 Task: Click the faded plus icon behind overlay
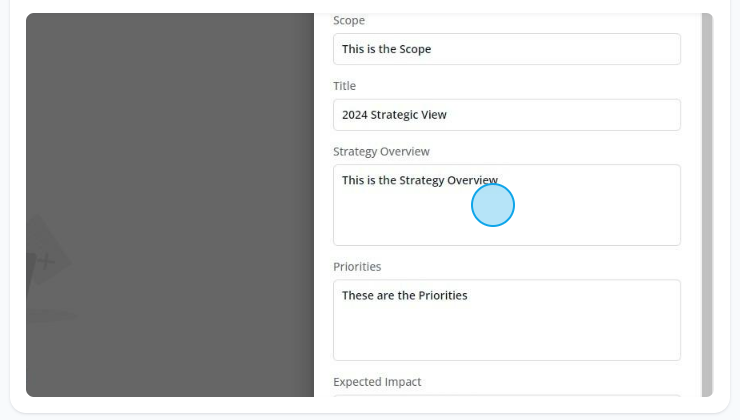pos(46,261)
